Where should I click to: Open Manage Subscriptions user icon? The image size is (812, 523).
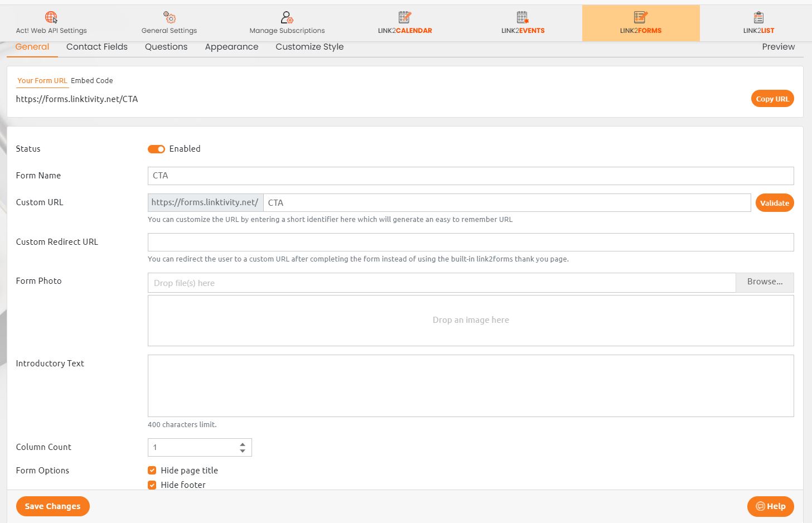[287, 17]
